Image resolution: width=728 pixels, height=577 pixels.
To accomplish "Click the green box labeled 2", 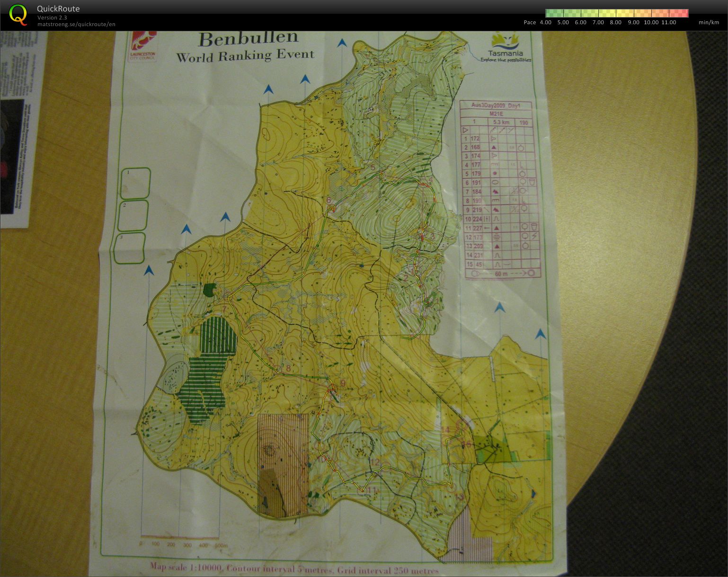I will coord(133,215).
